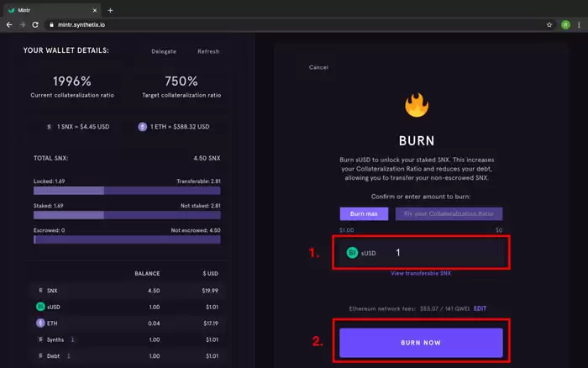Click the sUSD icon in balance table

coord(39,306)
